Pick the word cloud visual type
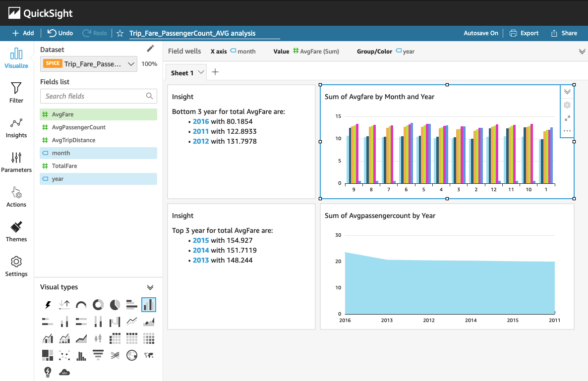 click(x=64, y=372)
